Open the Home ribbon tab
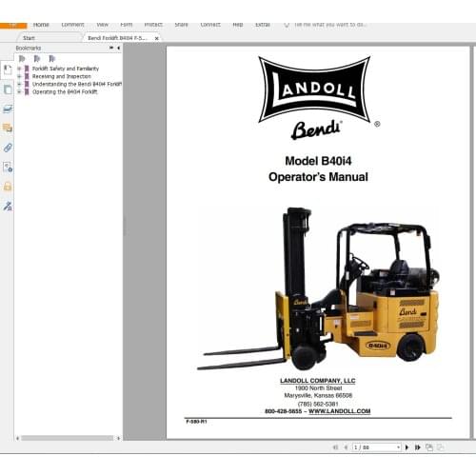The height and width of the screenshot is (476, 476). 41,25
